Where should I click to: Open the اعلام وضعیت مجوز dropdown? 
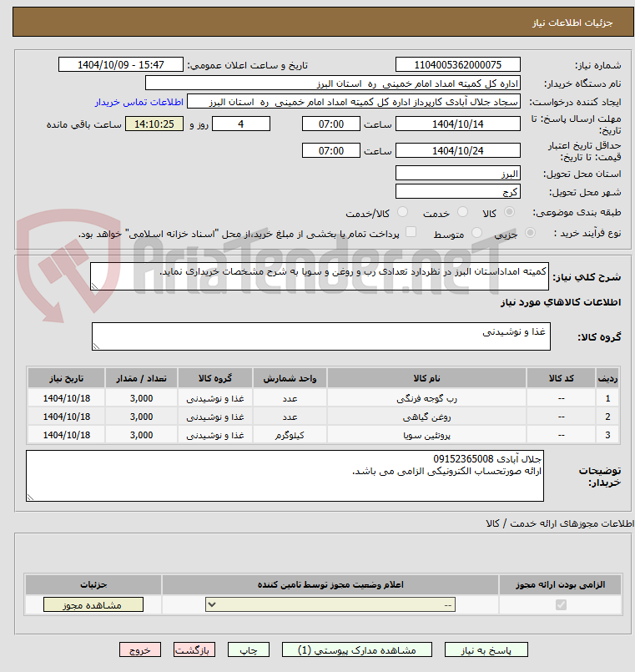point(330,604)
